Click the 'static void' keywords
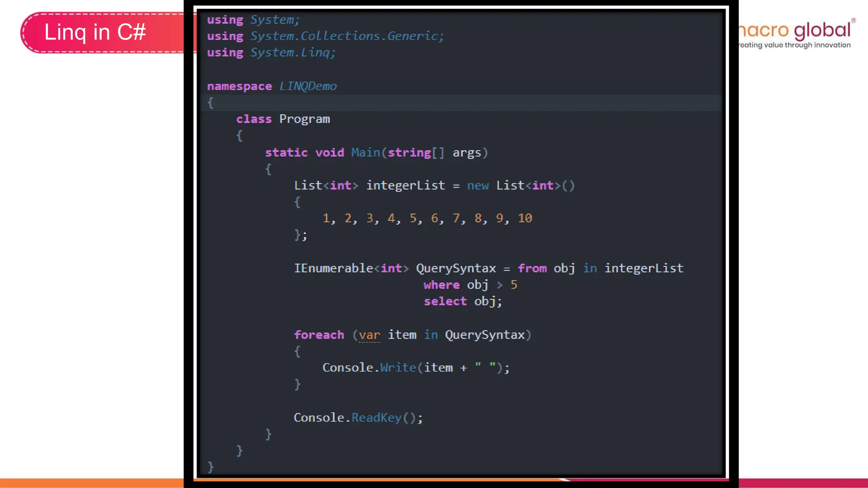 305,152
